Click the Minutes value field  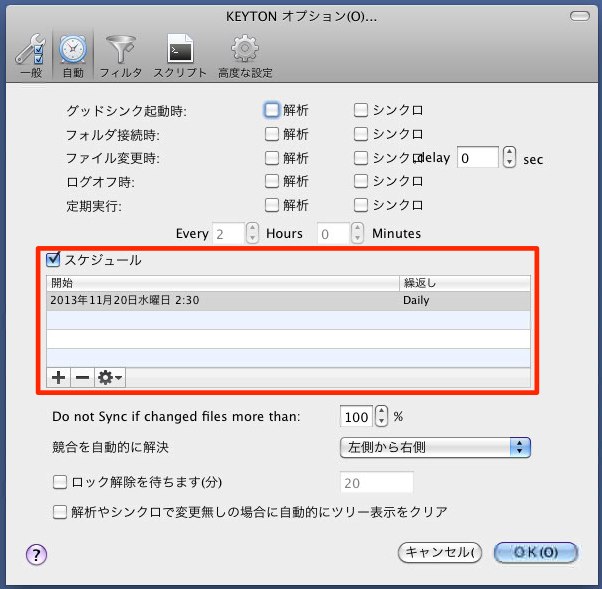pos(333,233)
